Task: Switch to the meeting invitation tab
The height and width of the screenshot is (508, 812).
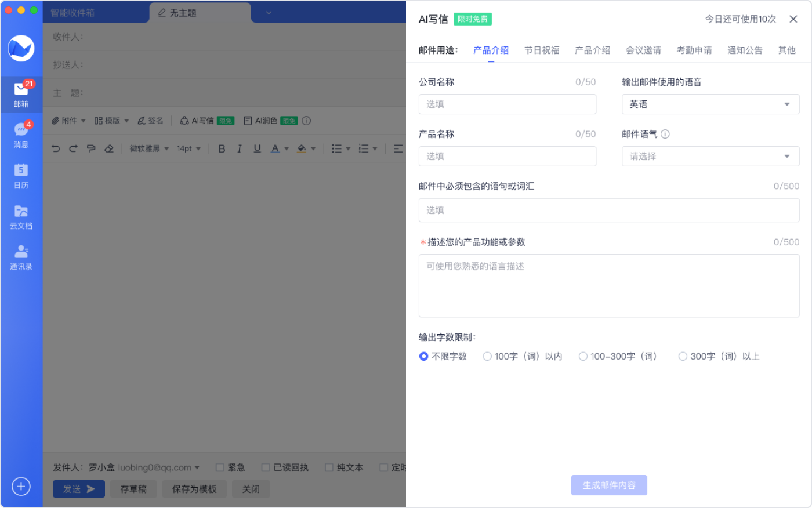Action: click(643, 50)
